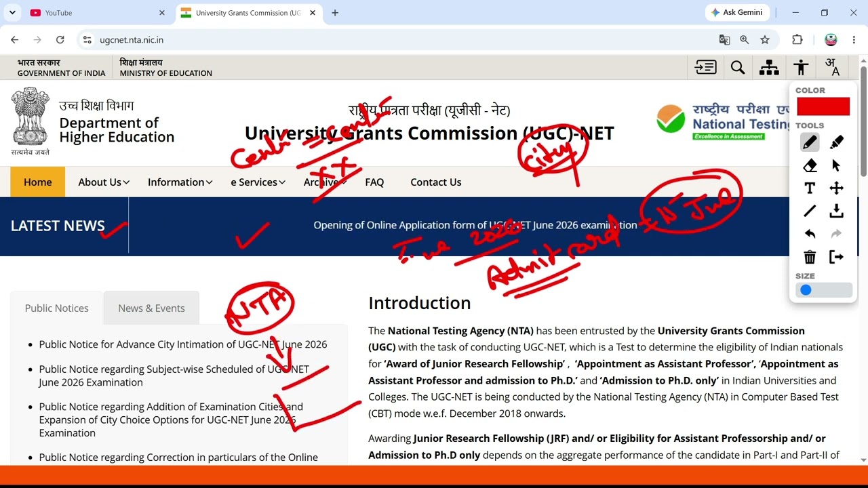Pick the text T tool

[x=810, y=188]
